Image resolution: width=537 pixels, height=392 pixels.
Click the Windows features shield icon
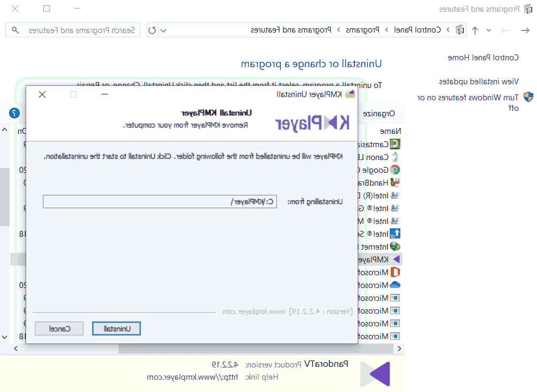pos(528,97)
